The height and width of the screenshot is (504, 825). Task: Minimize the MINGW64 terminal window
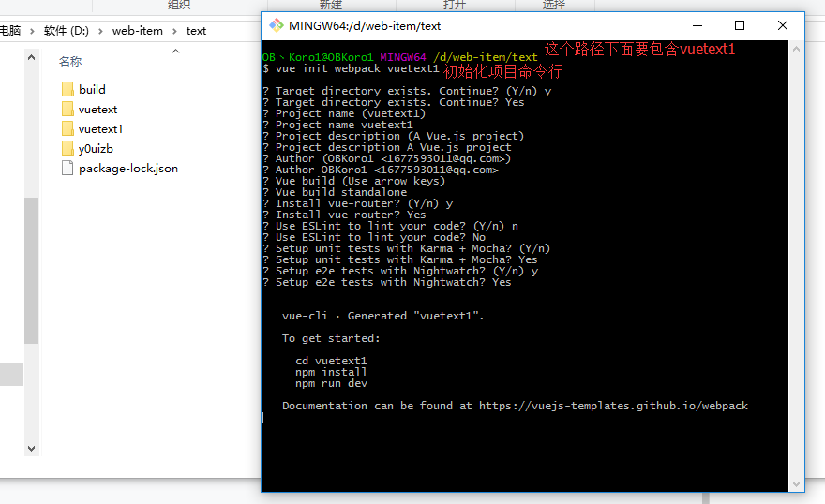[697, 25]
